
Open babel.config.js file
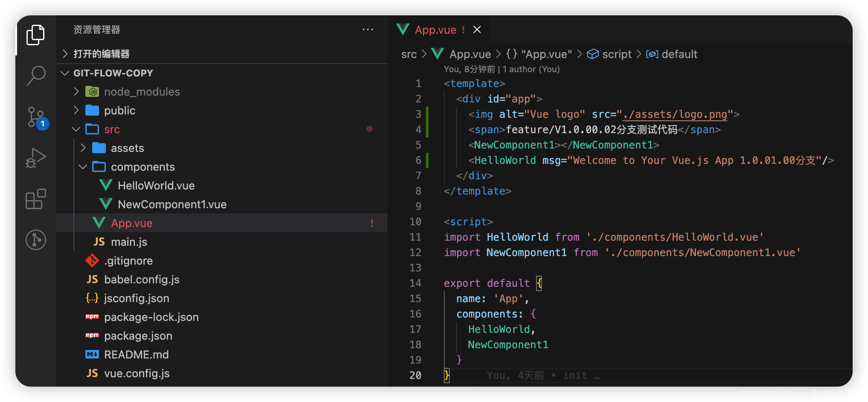click(x=142, y=280)
